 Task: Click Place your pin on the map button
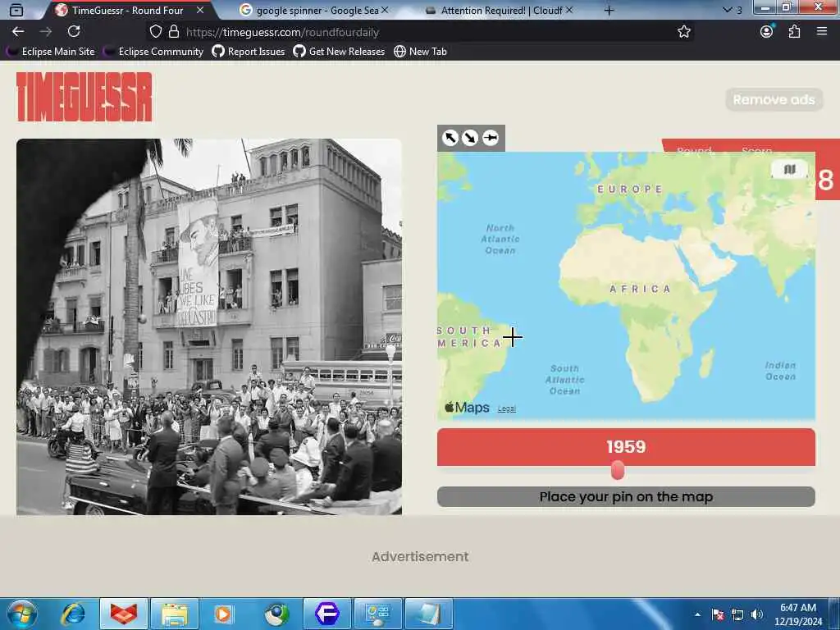(626, 496)
